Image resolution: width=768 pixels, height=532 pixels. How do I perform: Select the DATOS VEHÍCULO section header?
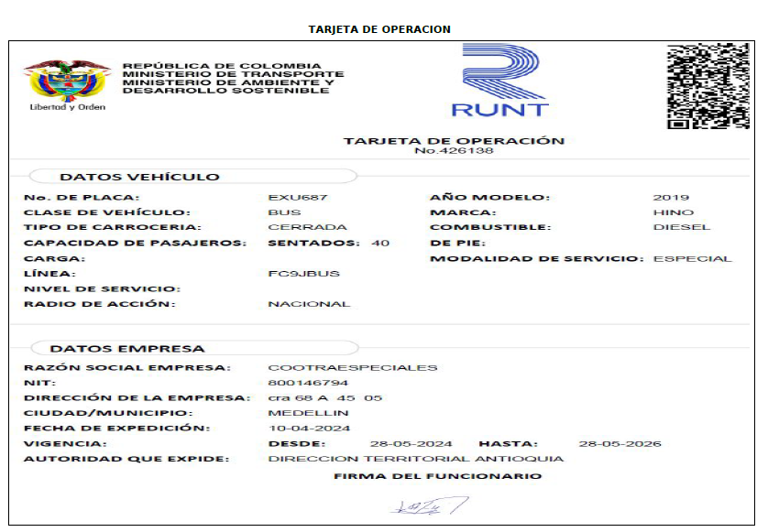139,177
